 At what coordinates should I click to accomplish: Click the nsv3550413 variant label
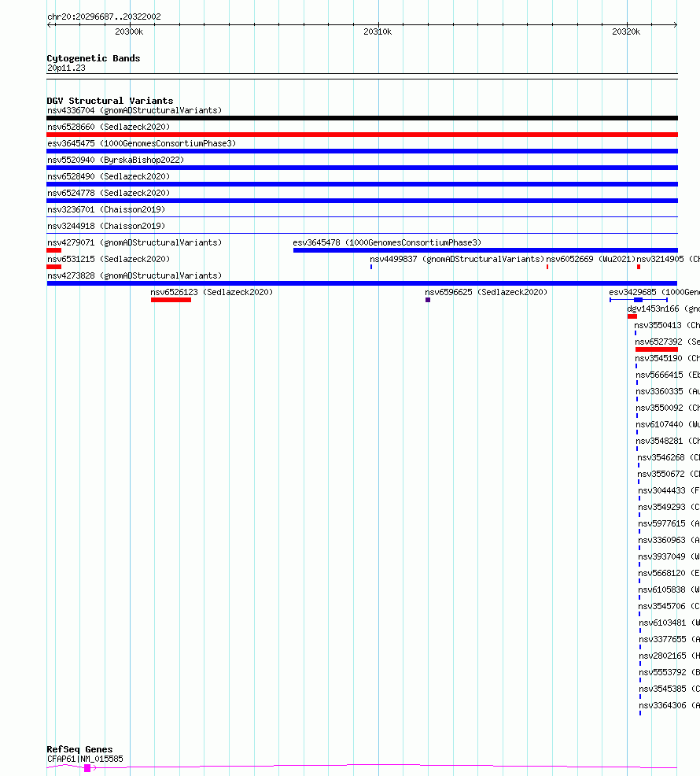(667, 325)
